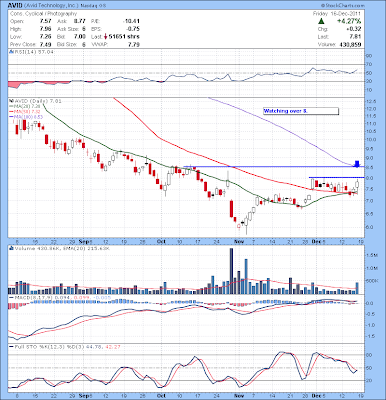Click the green up triangle beside +4.27%
The height and width of the screenshot is (400, 386).
coord(321,21)
